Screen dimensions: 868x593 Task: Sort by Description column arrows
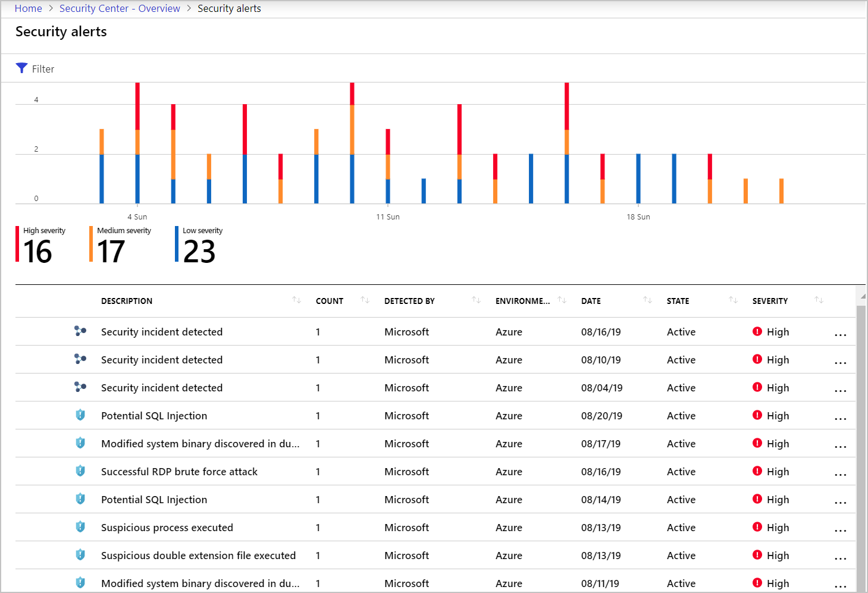coord(296,300)
